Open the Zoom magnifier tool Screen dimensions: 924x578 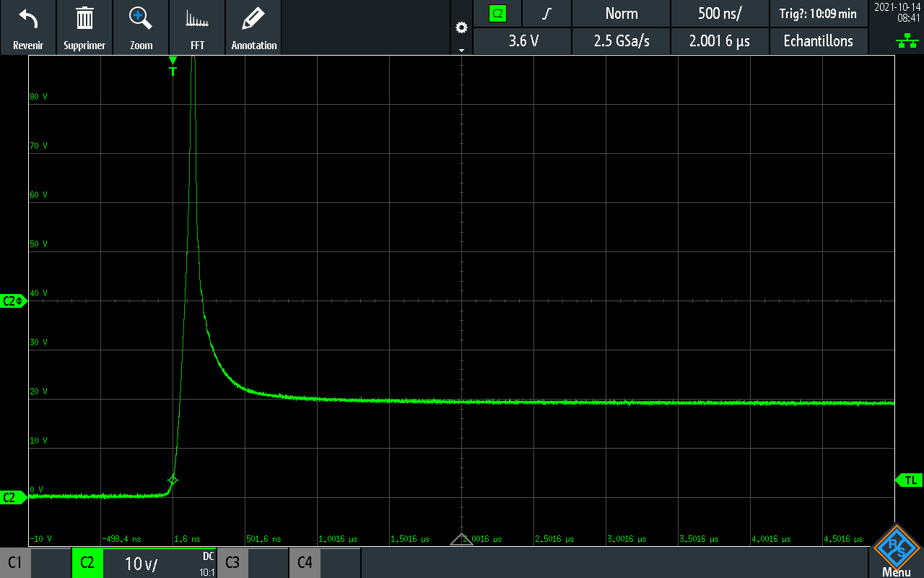(141, 27)
